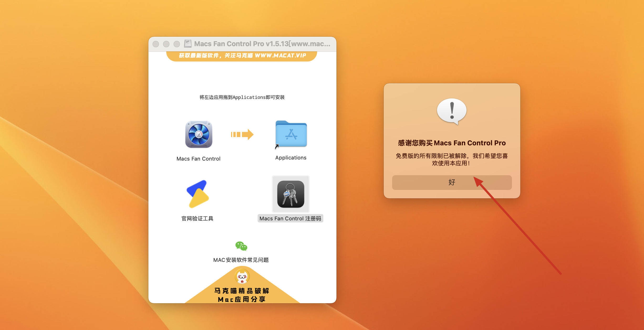Open the blue-yellow verification tool icon

[x=198, y=194]
